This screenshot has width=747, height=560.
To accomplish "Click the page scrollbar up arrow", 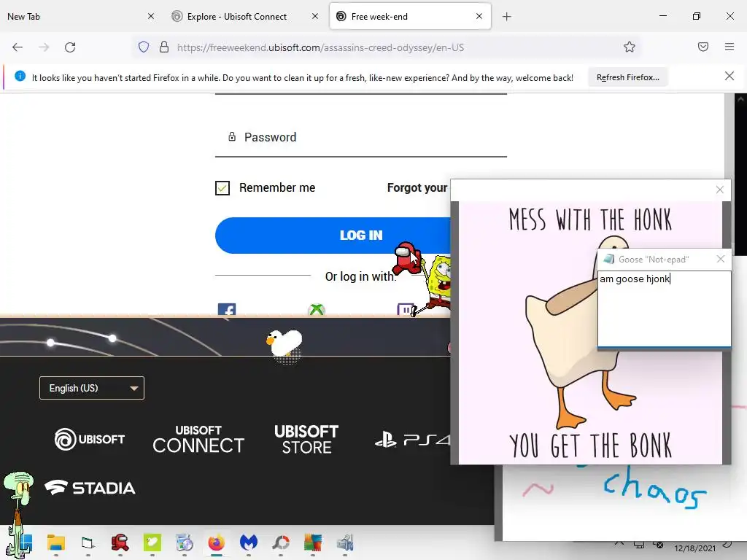I will point(740,99).
